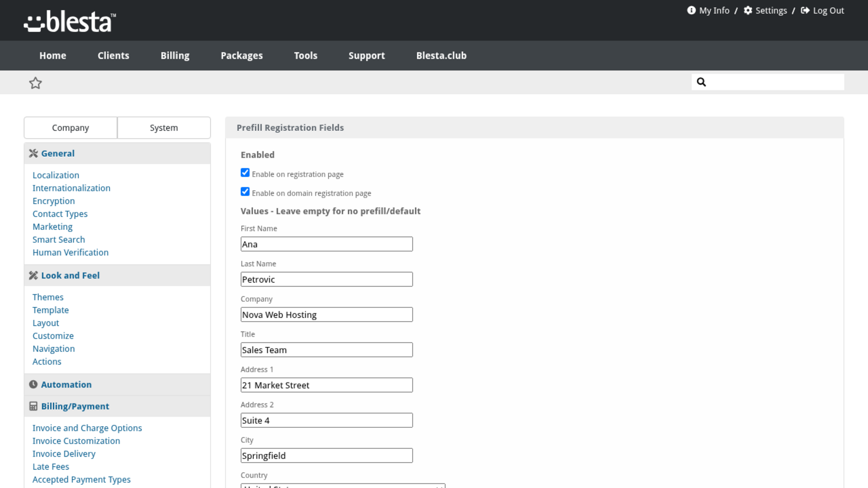Open My Info link

(x=714, y=10)
